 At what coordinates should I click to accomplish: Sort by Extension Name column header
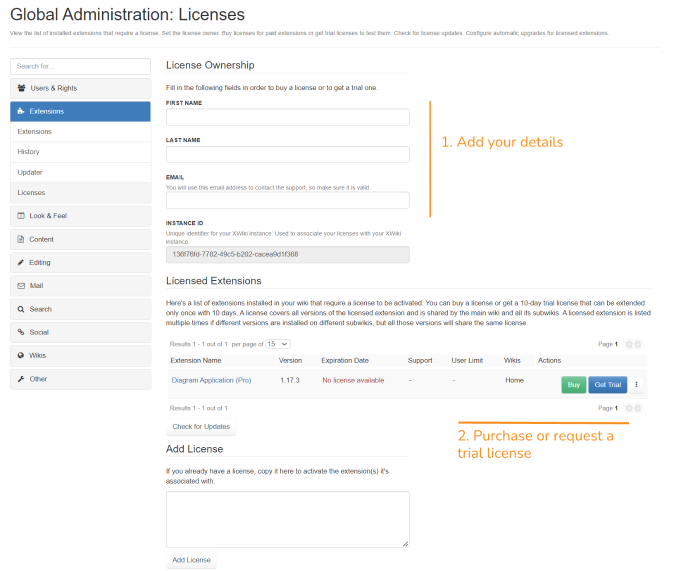(196, 360)
